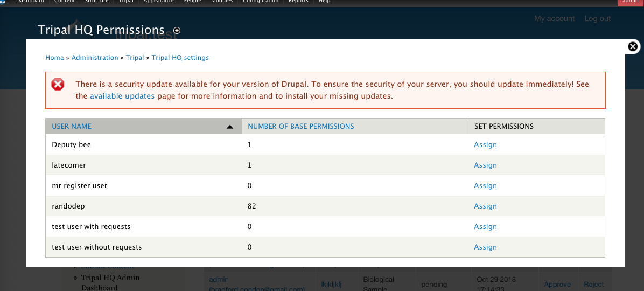This screenshot has width=644, height=291.
Task: Go to Administration breadcrumb link
Action: tap(95, 58)
